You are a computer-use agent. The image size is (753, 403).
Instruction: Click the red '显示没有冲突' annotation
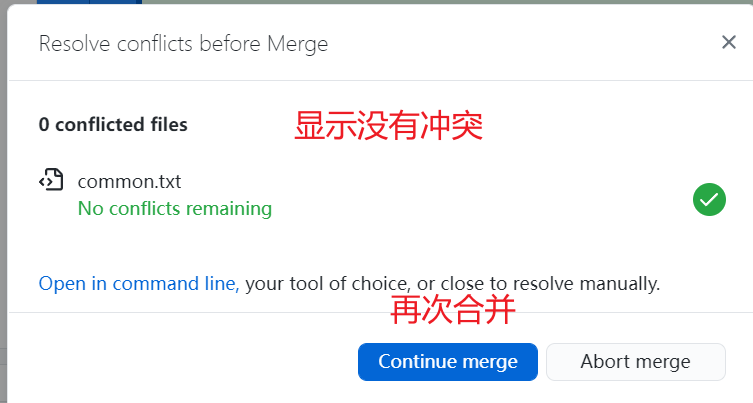pos(388,126)
